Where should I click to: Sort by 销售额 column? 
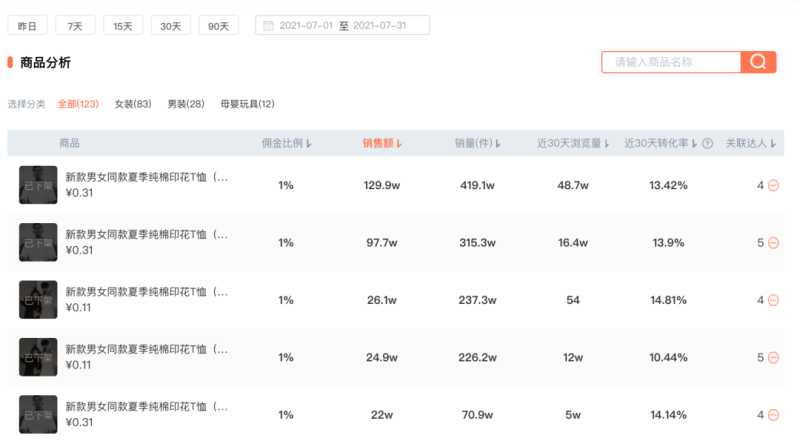point(382,143)
